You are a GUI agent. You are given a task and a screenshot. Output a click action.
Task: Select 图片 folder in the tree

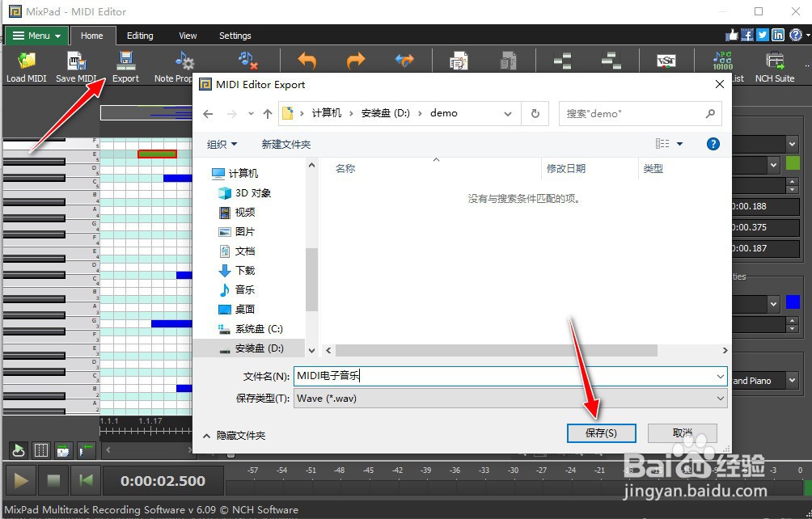(237, 232)
